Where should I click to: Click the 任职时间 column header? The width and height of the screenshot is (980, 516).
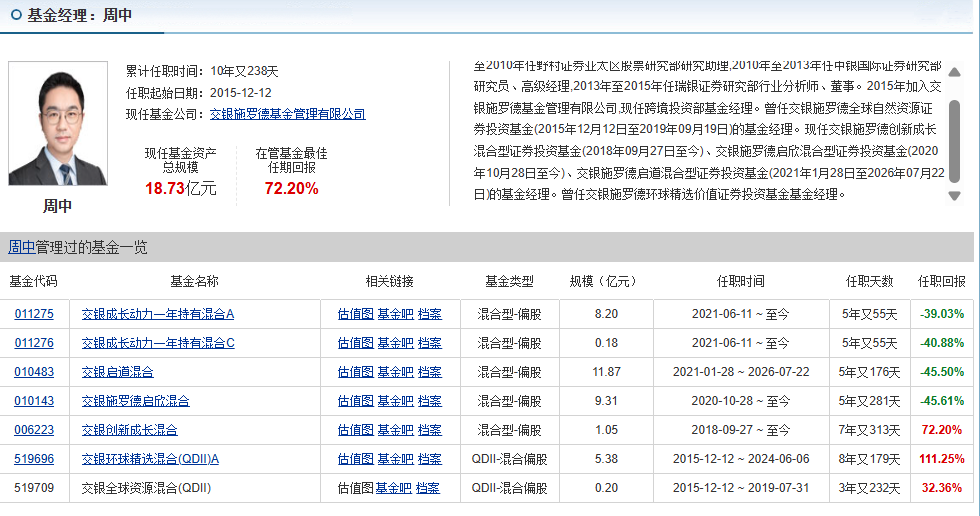tap(741, 282)
